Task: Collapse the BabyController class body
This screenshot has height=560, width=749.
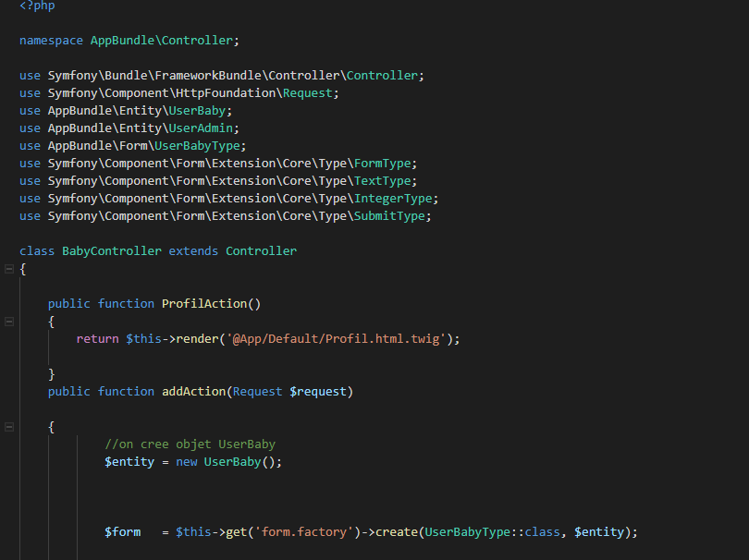Action: click(9, 268)
